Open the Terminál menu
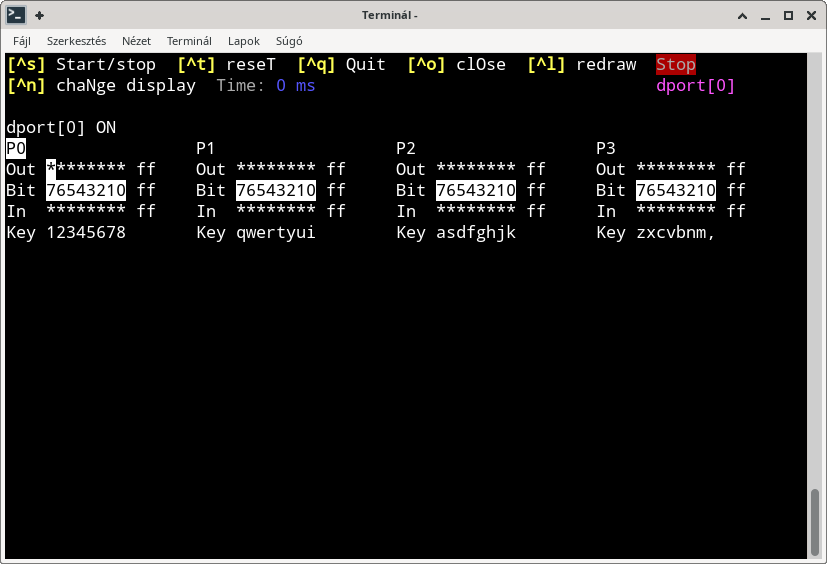The image size is (827, 564). coord(189,41)
